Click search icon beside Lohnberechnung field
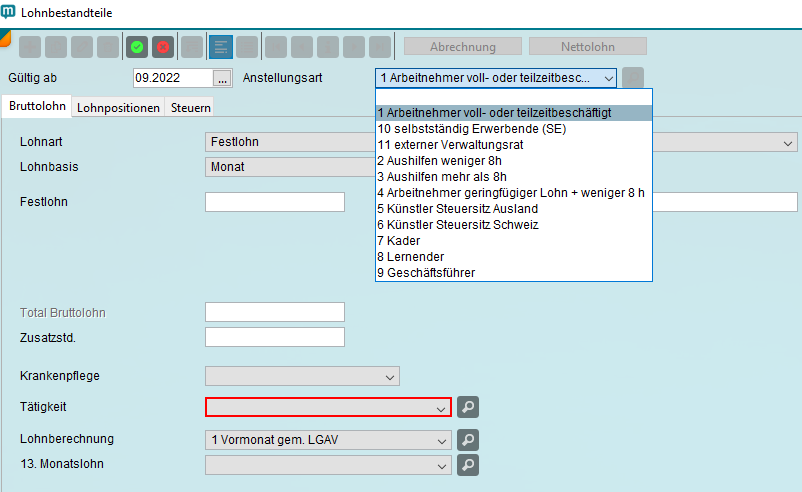This screenshot has width=802, height=492. 468,440
